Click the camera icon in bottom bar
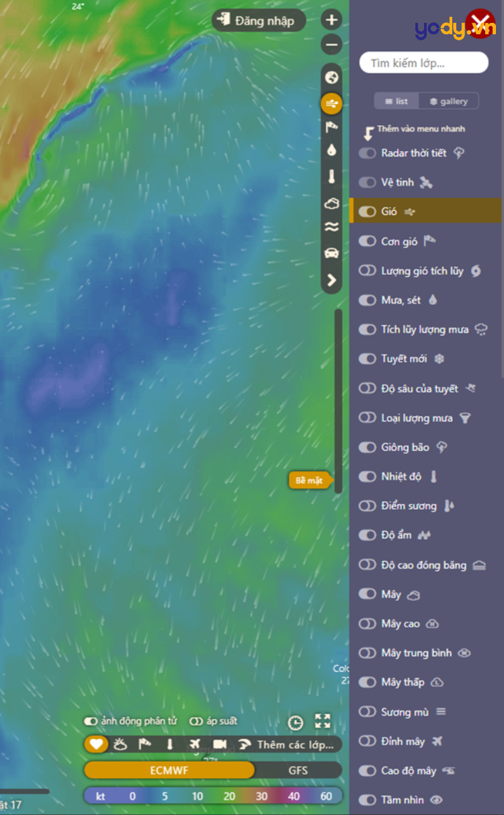 click(219, 744)
